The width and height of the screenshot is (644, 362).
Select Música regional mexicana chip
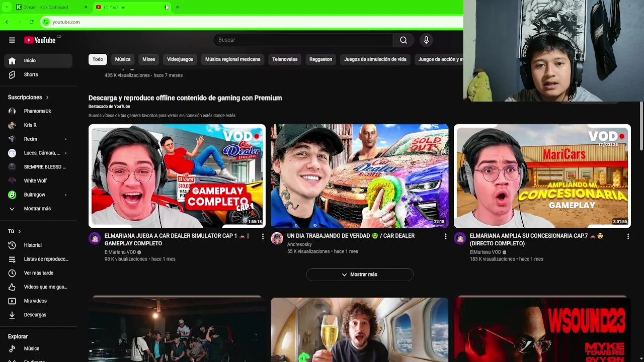(232, 59)
